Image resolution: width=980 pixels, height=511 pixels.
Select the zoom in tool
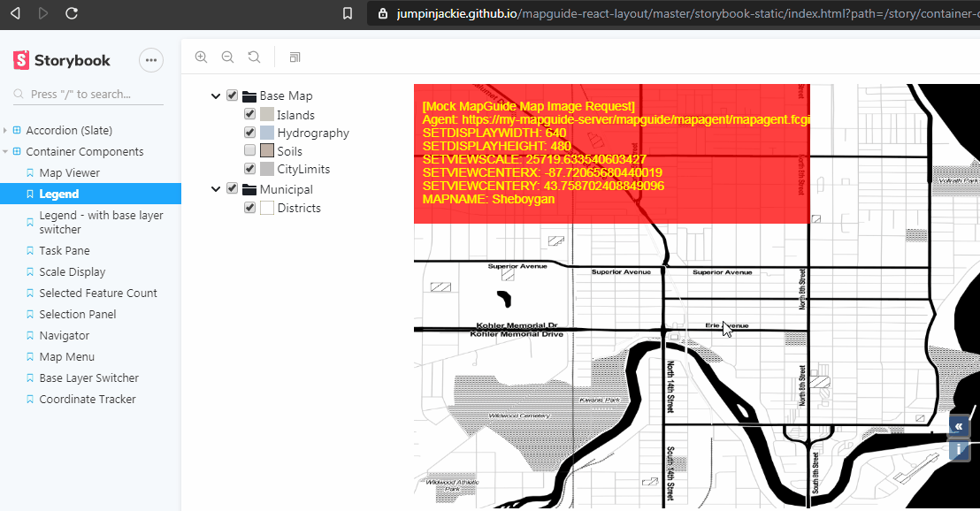pyautogui.click(x=201, y=57)
